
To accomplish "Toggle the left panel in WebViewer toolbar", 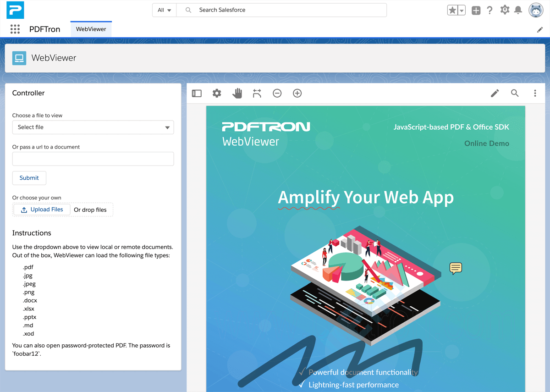I will 197,93.
